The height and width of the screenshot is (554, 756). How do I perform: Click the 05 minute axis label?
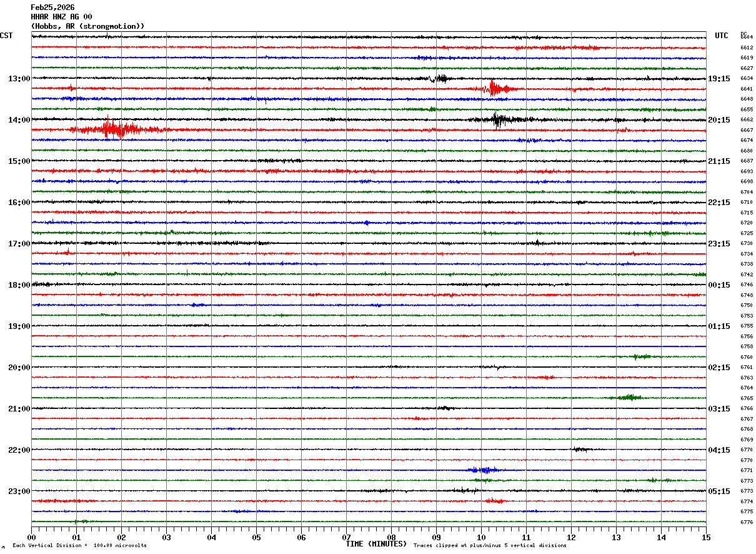click(256, 537)
